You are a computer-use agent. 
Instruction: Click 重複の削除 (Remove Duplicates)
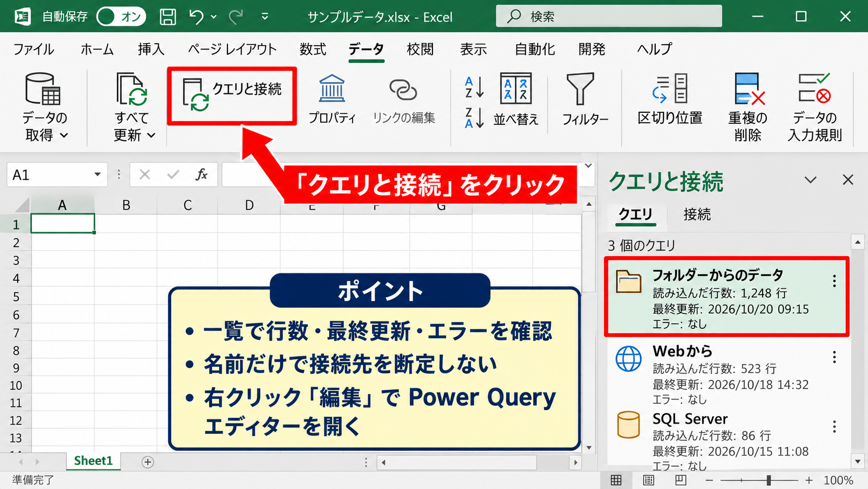pos(748,107)
